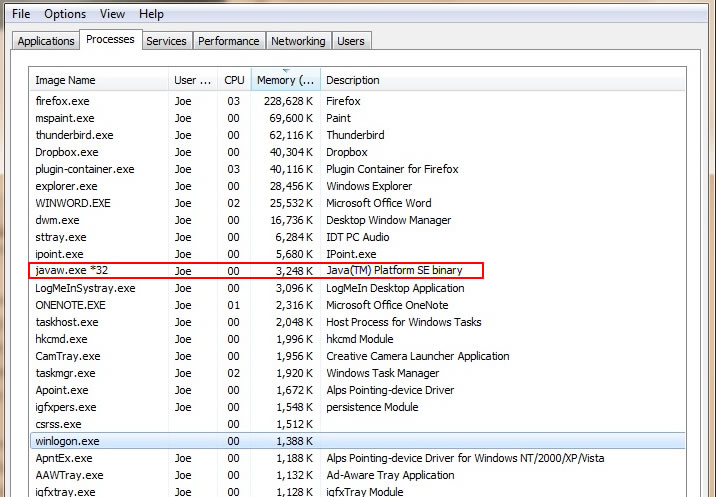Sort by CPU column header
The image size is (716, 497).
pos(234,80)
